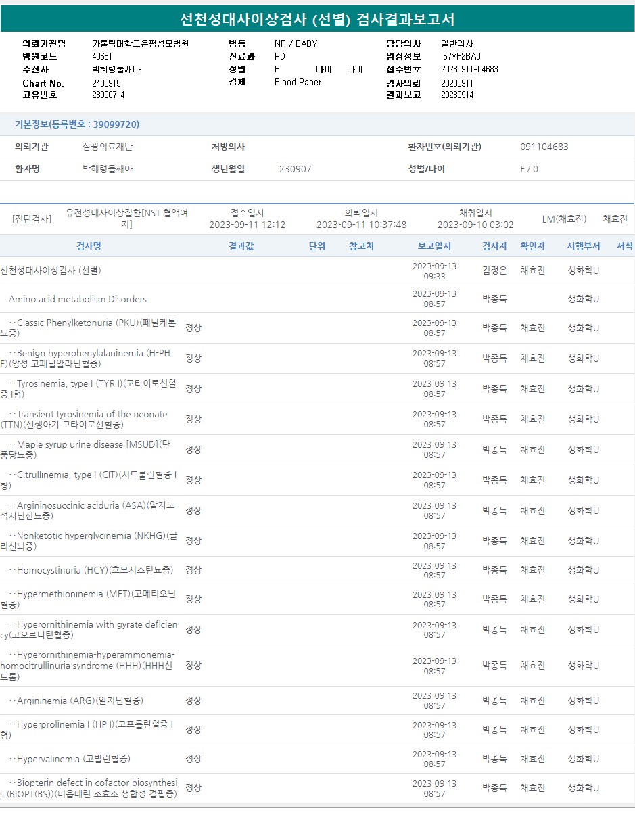Screen dimensions: 635x840
Task: Click the [진단검사] label
Action: [x=32, y=219]
